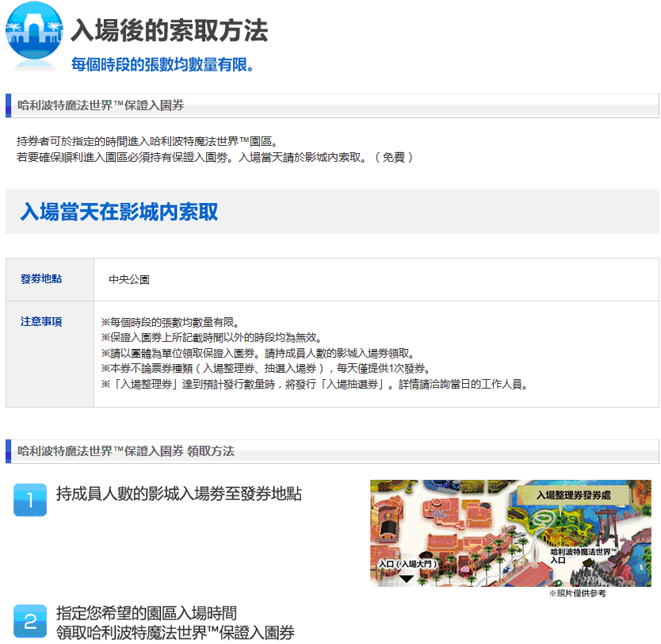Click the park map thumbnail
Image resolution: width=661 pixels, height=644 pixels.
(x=510, y=533)
